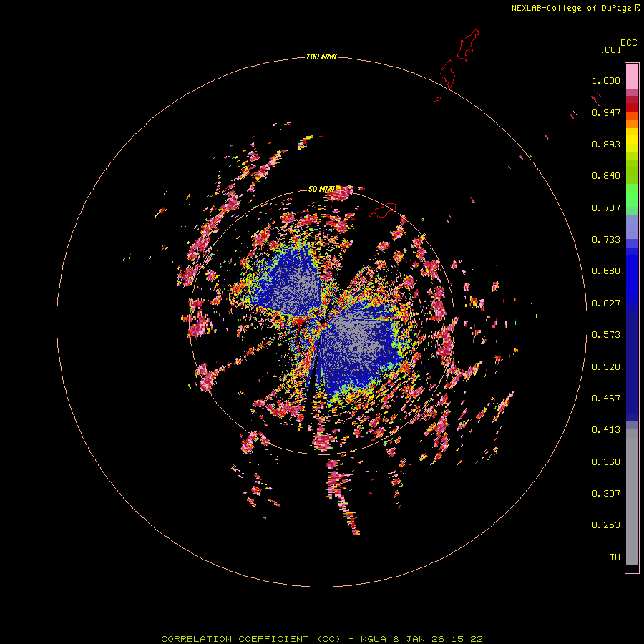The height and width of the screenshot is (644, 644).
Task: Click the Correlation Coefficient KGUA caption
Action: [321, 639]
